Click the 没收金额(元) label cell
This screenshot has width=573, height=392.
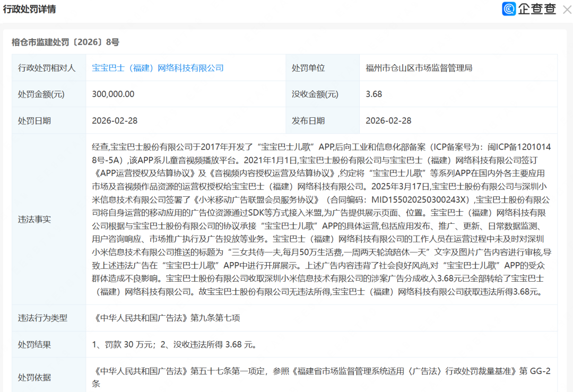tap(315, 94)
